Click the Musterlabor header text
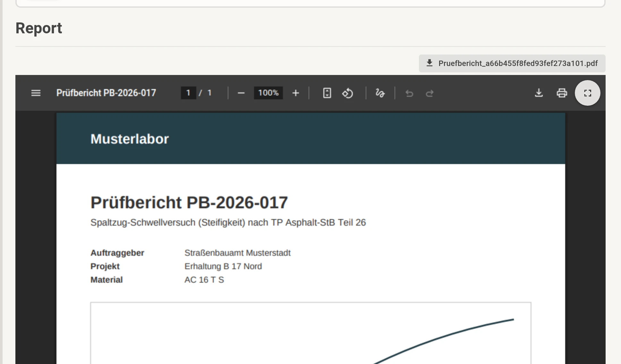This screenshot has width=621, height=364. pos(130,139)
